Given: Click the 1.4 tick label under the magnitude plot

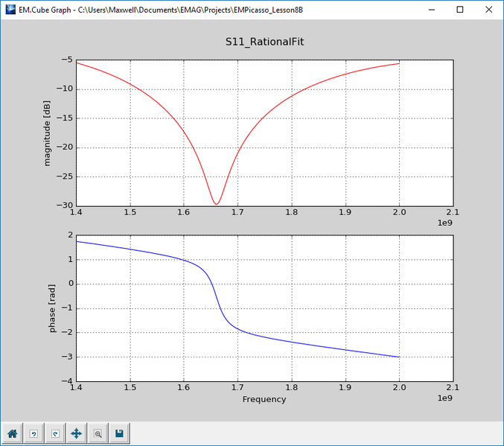Looking at the screenshot, I should (76, 212).
